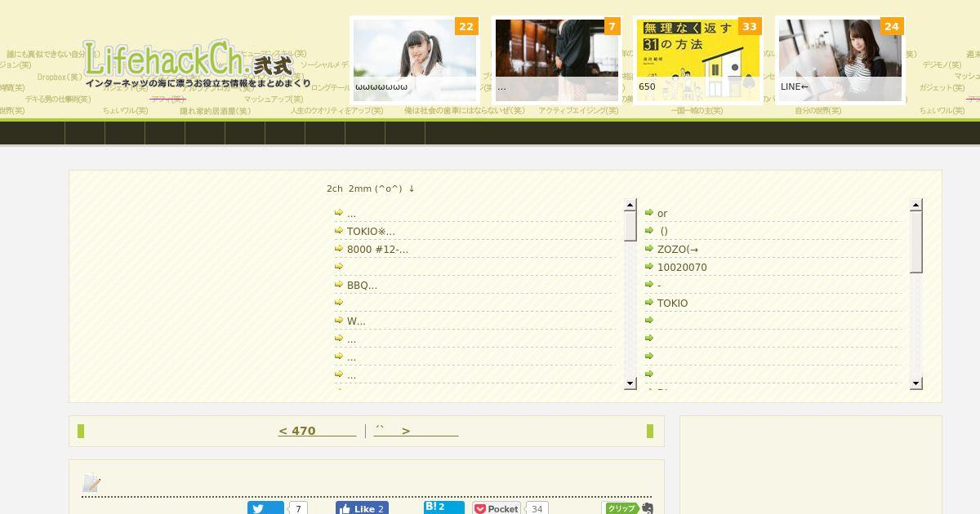Click the left list's scrollbar thumb
Screen dimensions: 980x514
[x=630, y=226]
